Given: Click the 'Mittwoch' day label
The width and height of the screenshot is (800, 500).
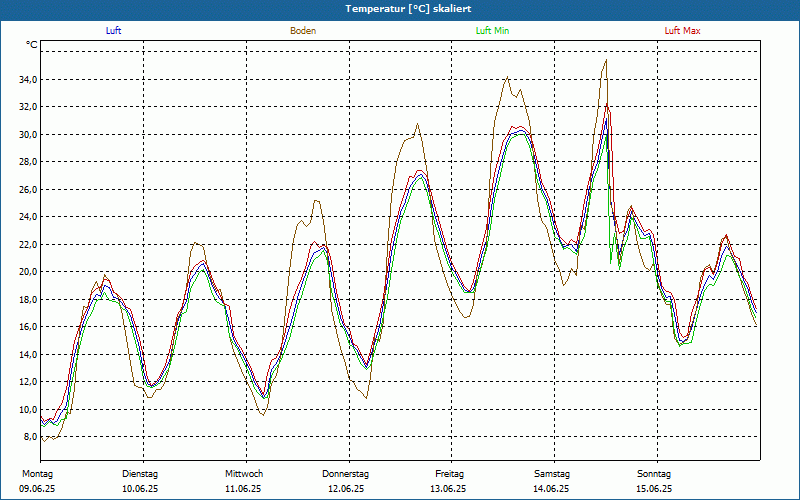Looking at the screenshot, I should pyautogui.click(x=244, y=474).
